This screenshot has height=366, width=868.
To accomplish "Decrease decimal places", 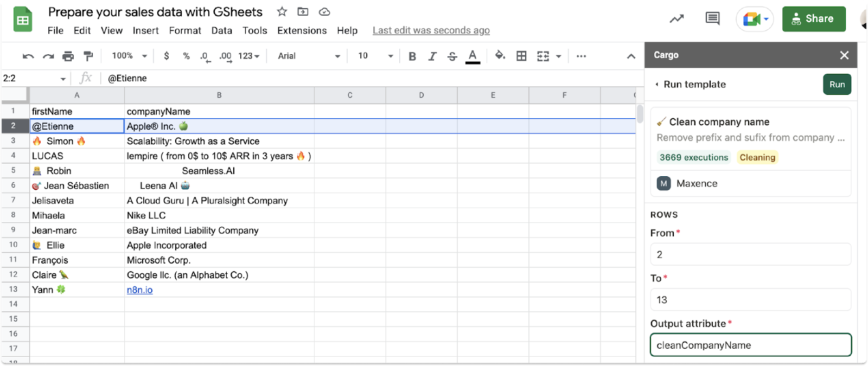I will [x=205, y=56].
